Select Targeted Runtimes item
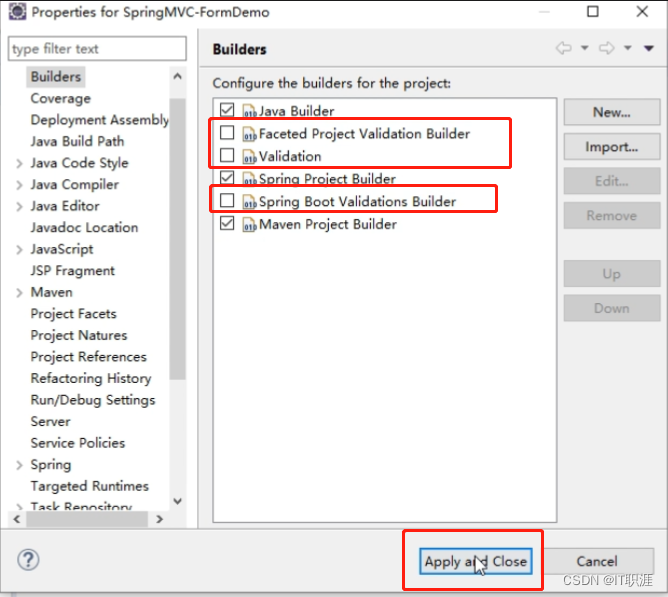This screenshot has width=668, height=597. click(89, 486)
